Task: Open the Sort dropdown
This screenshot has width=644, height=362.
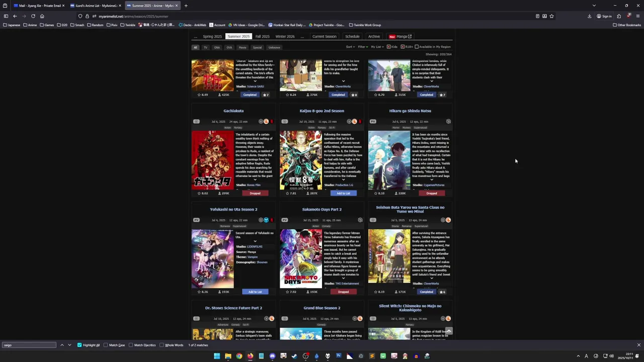Action: [x=350, y=47]
